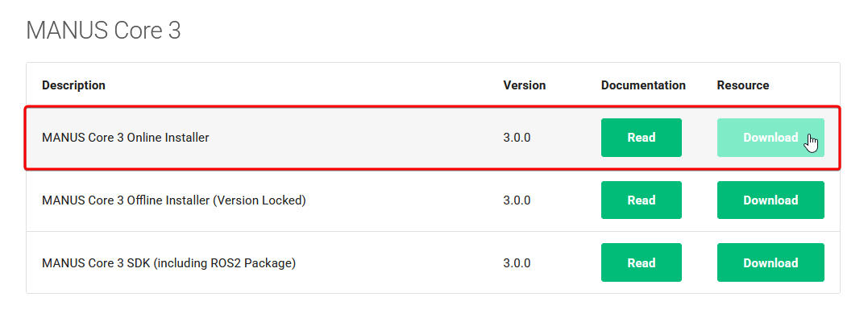The height and width of the screenshot is (318, 868).
Task: Read documentation for the Online Installer
Action: (x=642, y=138)
